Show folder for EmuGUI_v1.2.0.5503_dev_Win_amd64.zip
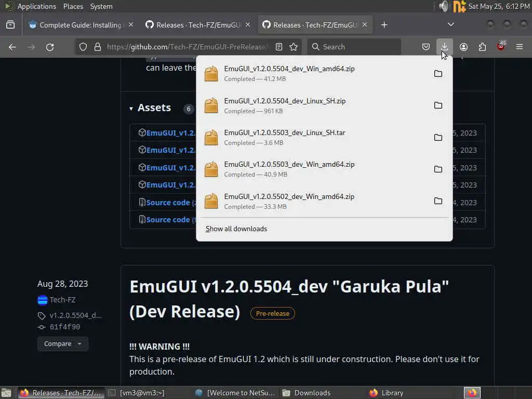The width and height of the screenshot is (532, 399). [x=438, y=169]
